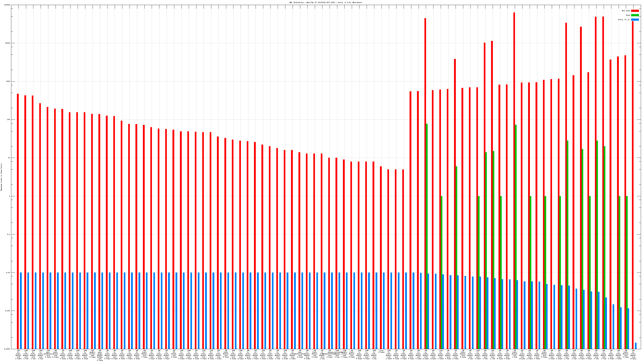Screen dimensions: 644x362
Task: Click the 'Score (0..1)' legend label
Action: pos(624,20)
